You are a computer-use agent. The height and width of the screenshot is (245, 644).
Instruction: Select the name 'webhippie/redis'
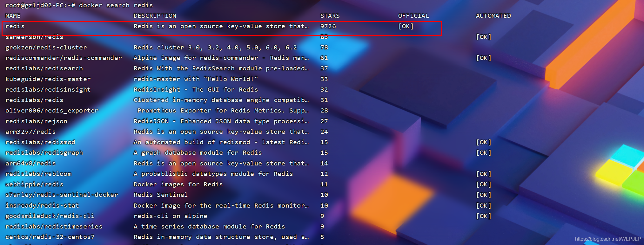pyautogui.click(x=34, y=184)
